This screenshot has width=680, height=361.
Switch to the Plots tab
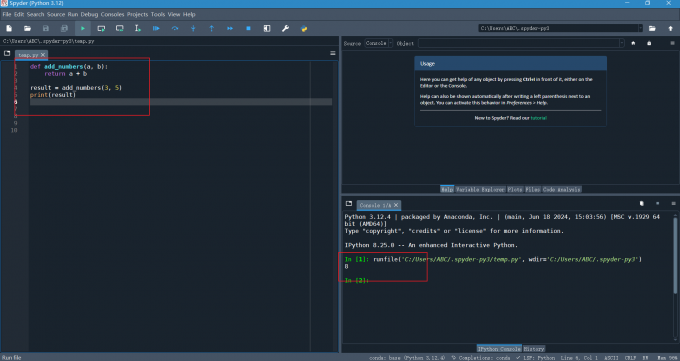[x=515, y=190]
